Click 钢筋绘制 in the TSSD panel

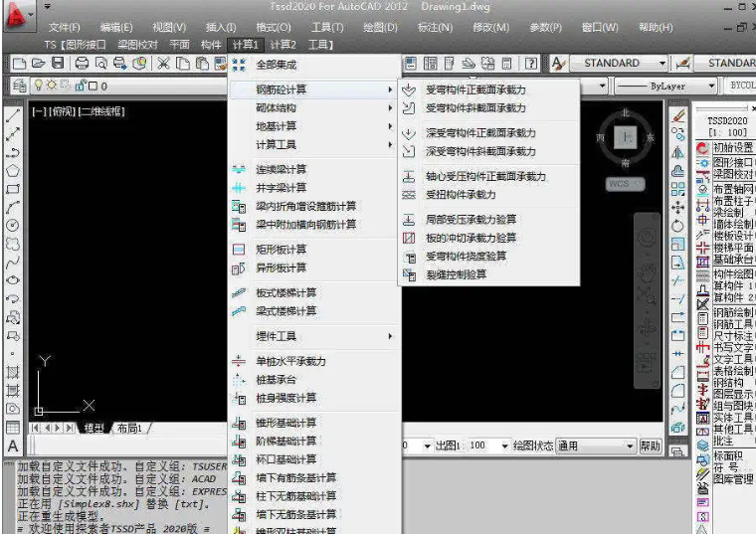click(733, 312)
